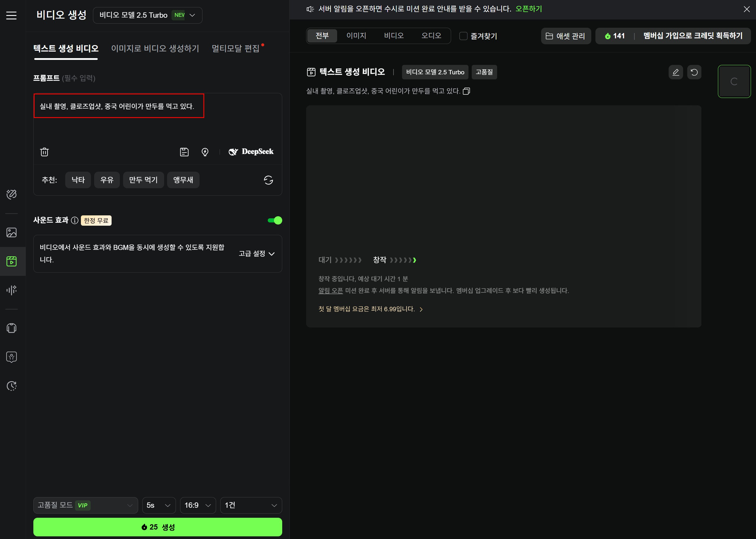This screenshot has width=756, height=539.
Task: Select the 오디오 filter tab
Action: (x=431, y=35)
